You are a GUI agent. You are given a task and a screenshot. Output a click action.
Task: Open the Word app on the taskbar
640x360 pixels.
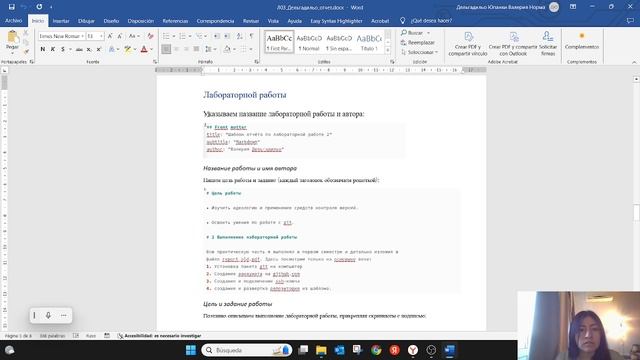point(449,350)
